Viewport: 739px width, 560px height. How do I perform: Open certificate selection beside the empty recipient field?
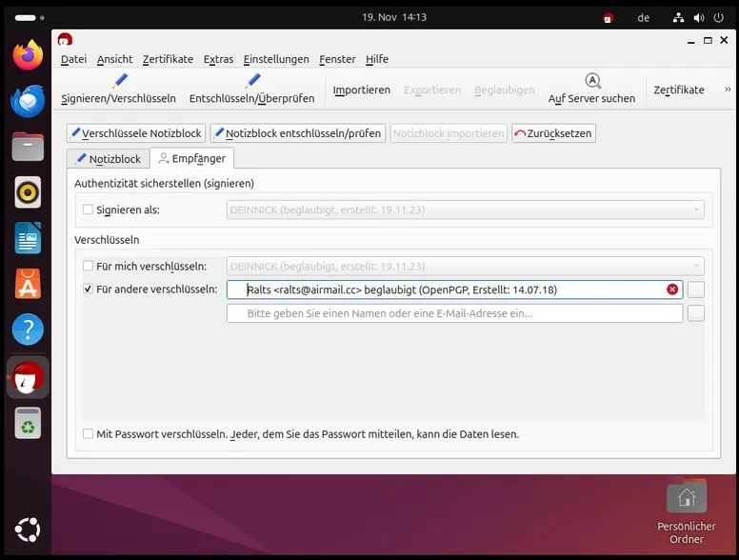click(x=695, y=313)
